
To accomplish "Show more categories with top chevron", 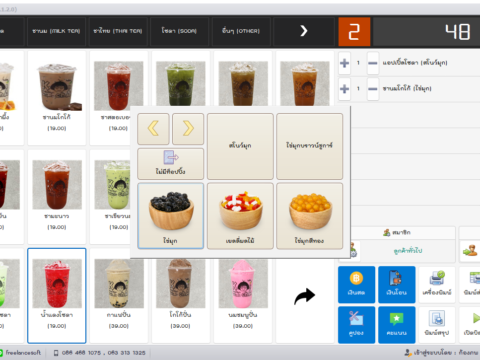I will click(x=304, y=31).
